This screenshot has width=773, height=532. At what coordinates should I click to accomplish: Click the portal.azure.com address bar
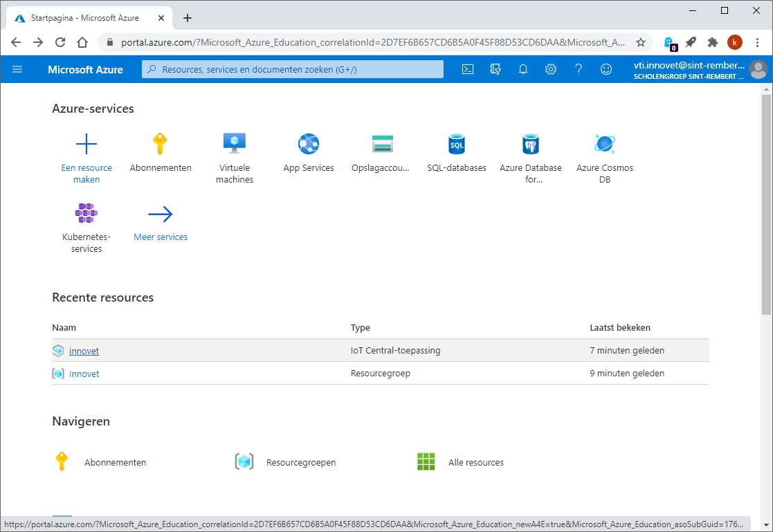coord(372,42)
